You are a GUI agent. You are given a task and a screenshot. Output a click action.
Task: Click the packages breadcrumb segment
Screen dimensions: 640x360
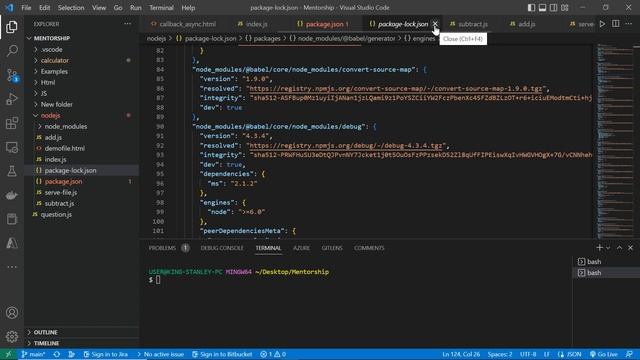click(262, 39)
